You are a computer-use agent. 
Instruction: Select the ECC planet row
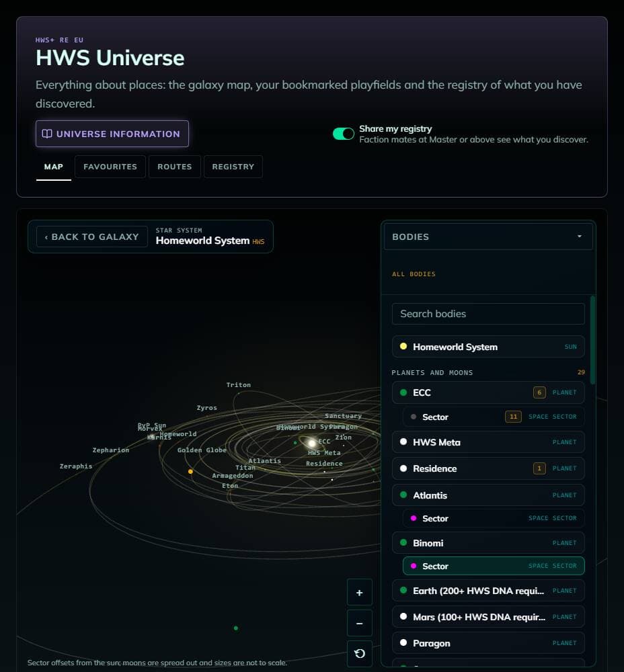[488, 392]
